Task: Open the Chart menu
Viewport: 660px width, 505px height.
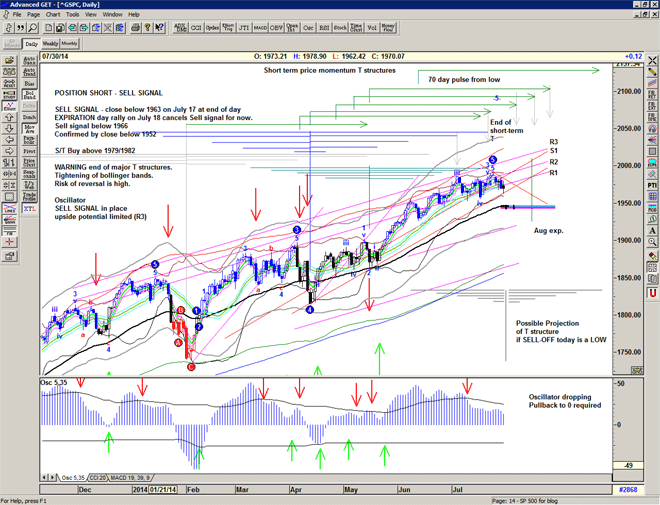Action: pyautogui.click(x=52, y=15)
